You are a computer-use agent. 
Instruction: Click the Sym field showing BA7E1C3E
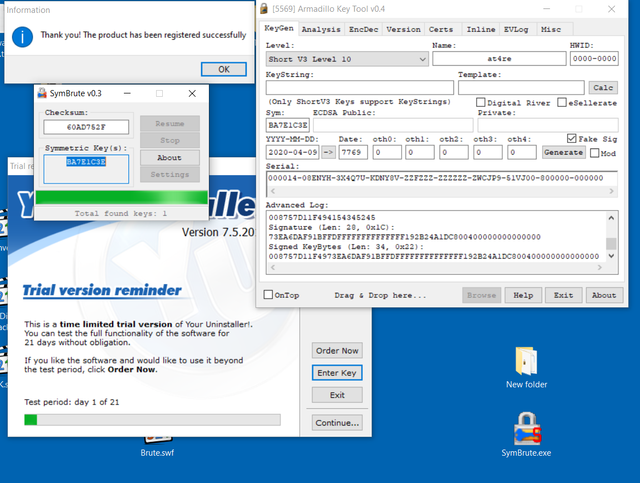[288, 125]
